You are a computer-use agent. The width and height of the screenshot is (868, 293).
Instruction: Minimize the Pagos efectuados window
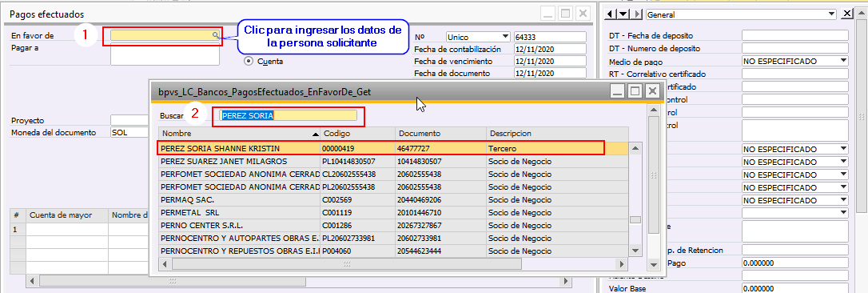[x=548, y=14]
